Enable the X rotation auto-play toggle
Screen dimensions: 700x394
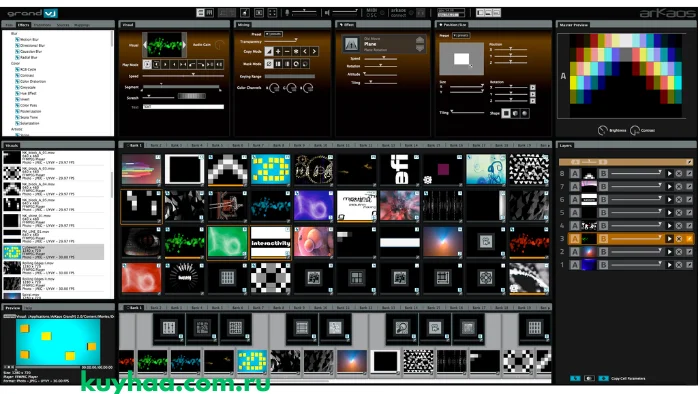point(533,87)
